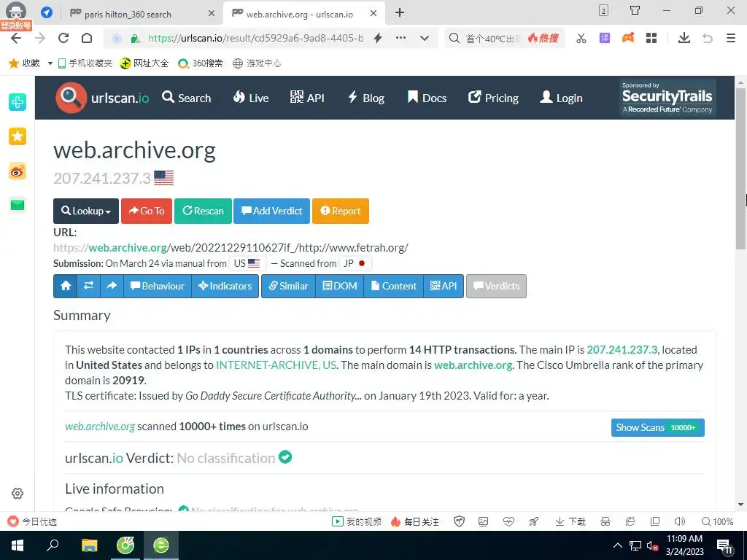The width and height of the screenshot is (747, 560).
Task: Open the extensions grid icon
Action: coord(651,38)
